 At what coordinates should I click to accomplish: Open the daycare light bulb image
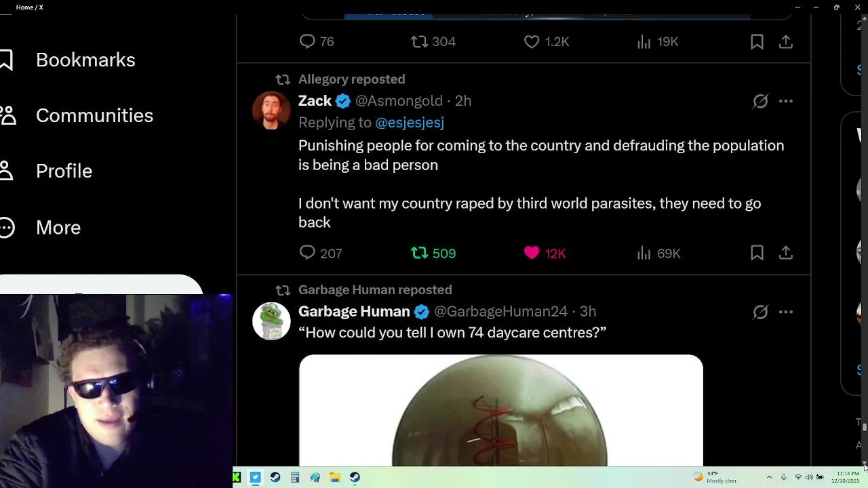(x=500, y=410)
